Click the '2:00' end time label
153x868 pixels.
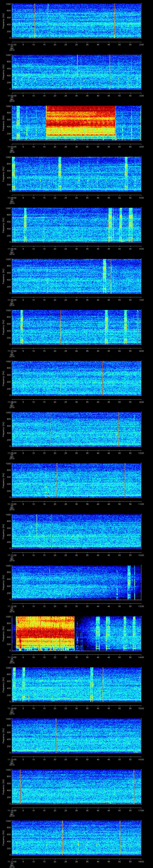click(141, 44)
